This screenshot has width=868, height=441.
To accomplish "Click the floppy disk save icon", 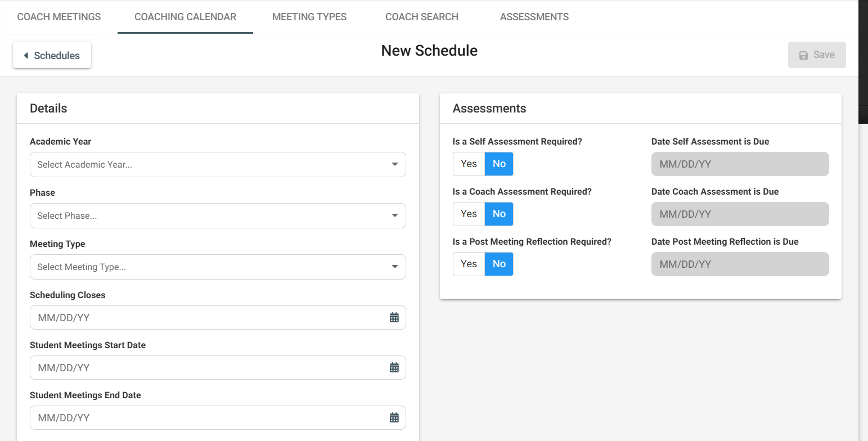I will click(x=803, y=55).
